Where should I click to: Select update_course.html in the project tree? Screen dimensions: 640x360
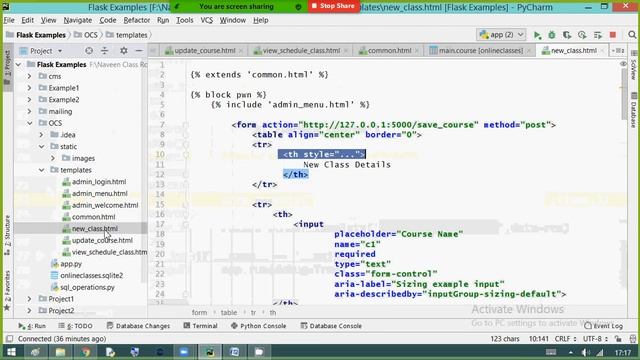point(102,240)
